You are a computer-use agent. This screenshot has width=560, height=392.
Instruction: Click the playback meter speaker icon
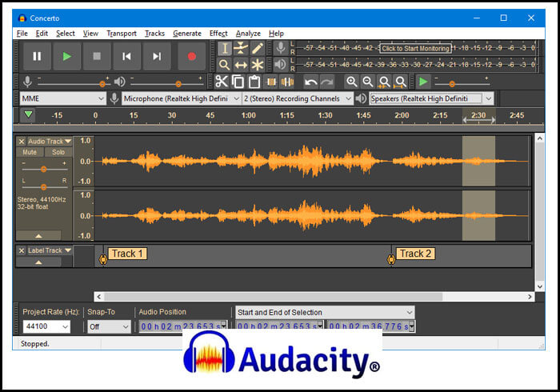pyautogui.click(x=281, y=65)
